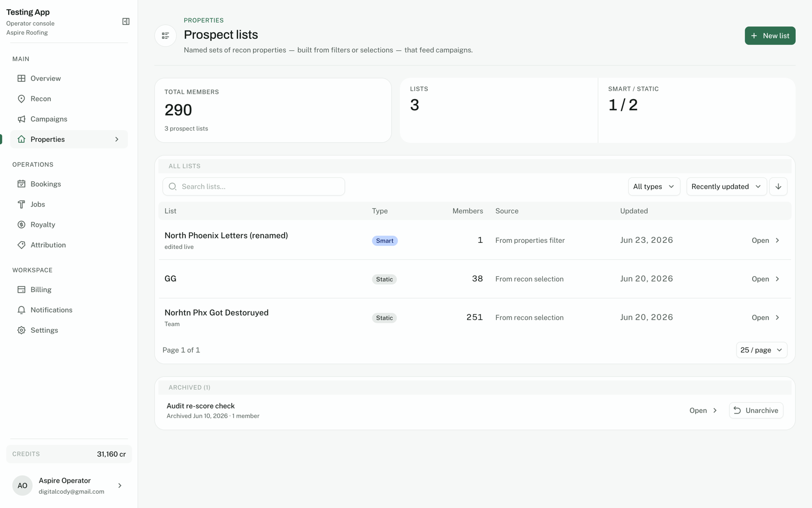Click 'Norhtn Phx Got Destoruyed' name
This screenshot has height=508, width=812.
pos(217,312)
